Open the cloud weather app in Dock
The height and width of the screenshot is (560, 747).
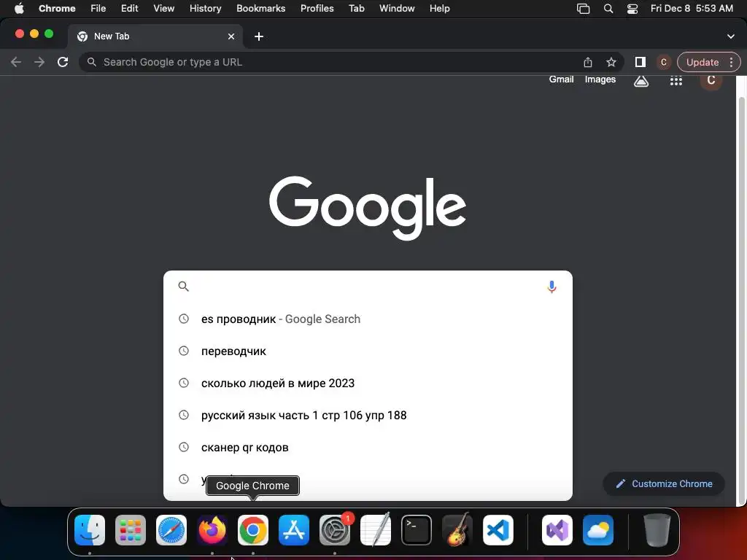[598, 529]
